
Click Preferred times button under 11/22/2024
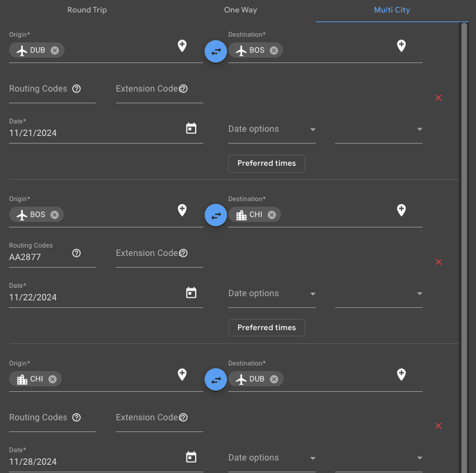[x=266, y=328]
